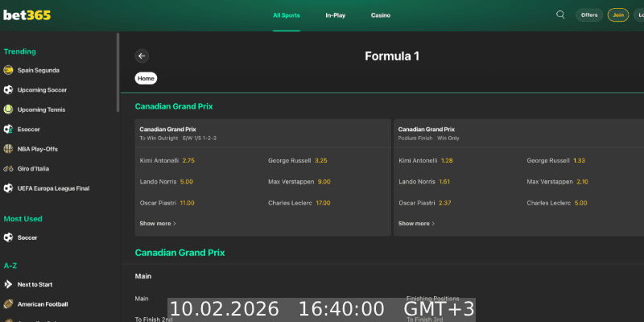The height and width of the screenshot is (322, 644).
Task: Select Max Verstappen to win at 9.00
Action: [x=299, y=182]
